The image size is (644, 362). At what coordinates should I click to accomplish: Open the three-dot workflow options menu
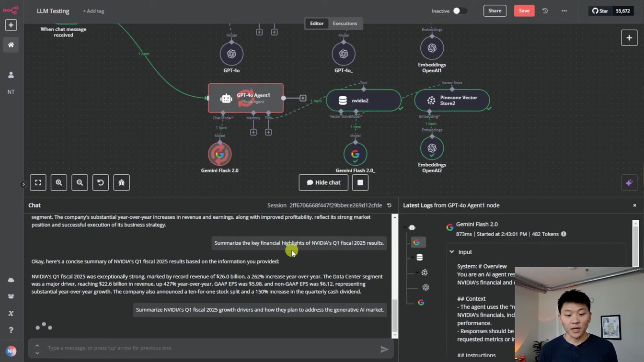click(x=564, y=11)
